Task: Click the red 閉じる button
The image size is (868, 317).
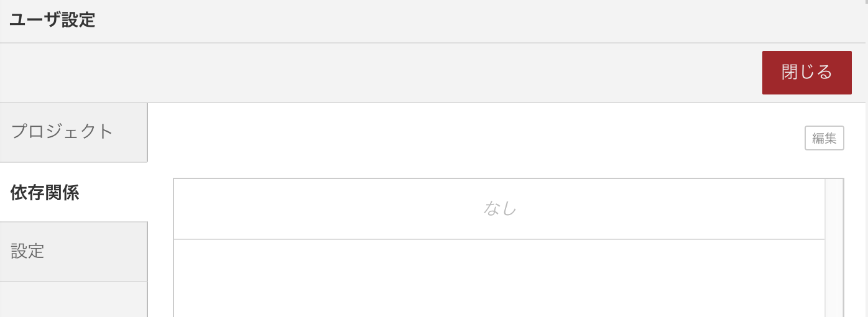Action: (806, 73)
